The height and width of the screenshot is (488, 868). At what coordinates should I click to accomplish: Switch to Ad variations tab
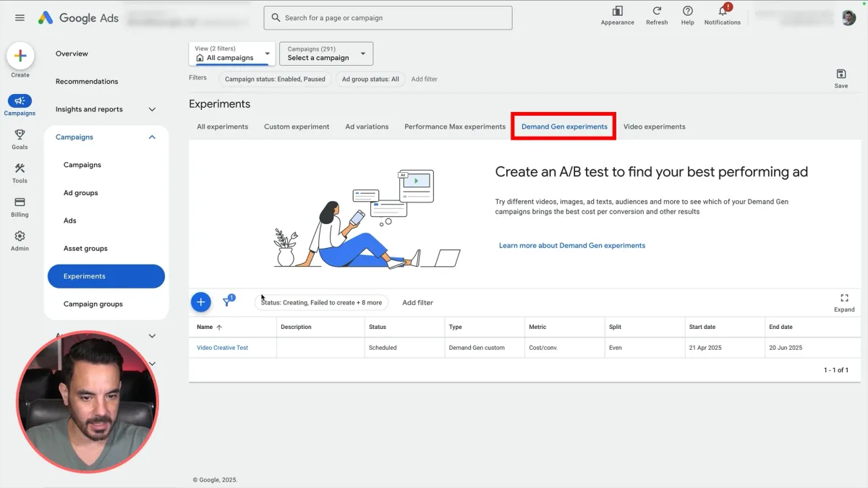[x=367, y=127]
